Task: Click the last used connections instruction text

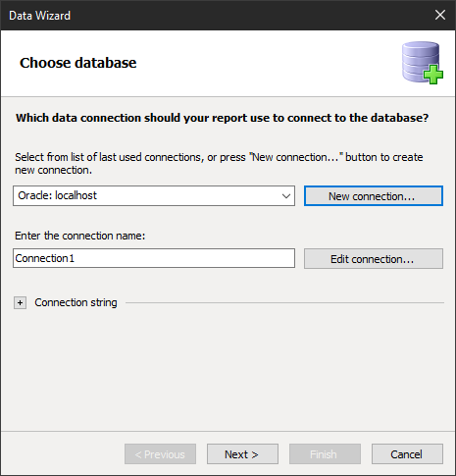Action: coord(219,164)
